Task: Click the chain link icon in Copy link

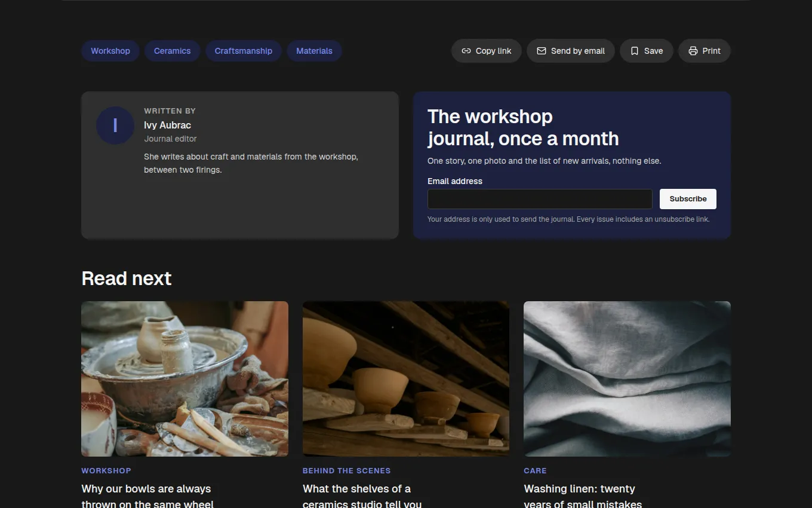Action: tap(466, 51)
